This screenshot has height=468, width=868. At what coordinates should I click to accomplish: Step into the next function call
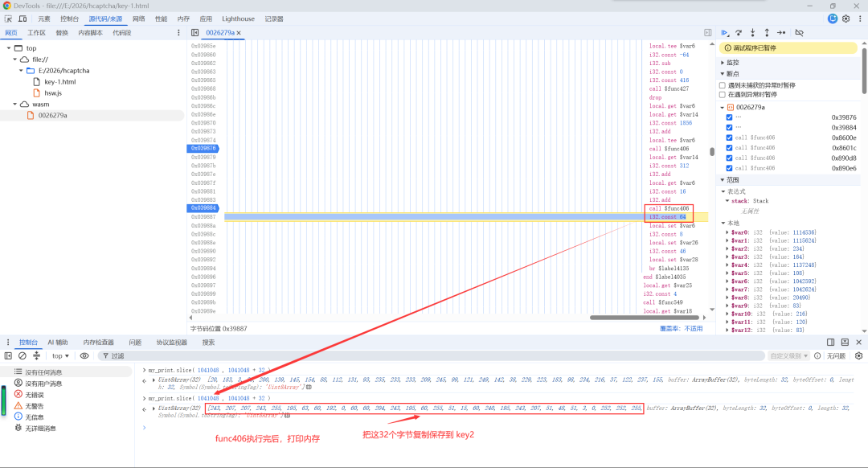(753, 33)
